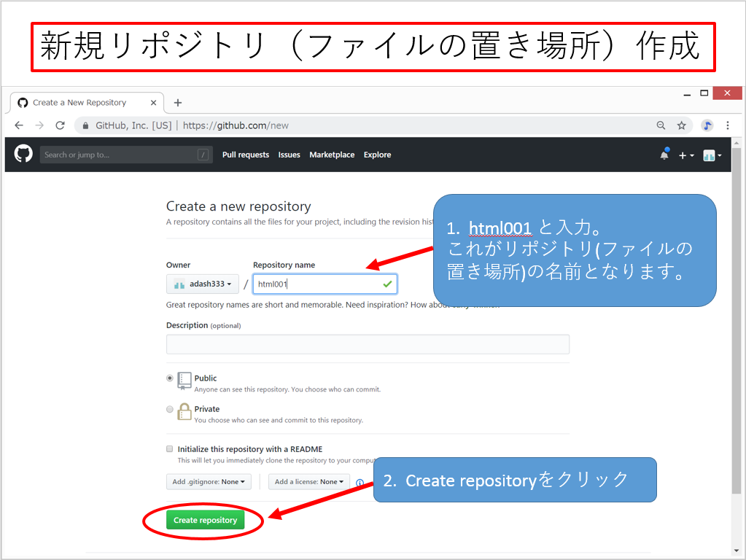Bookmark the page with the star icon
This screenshot has width=746, height=560.
click(681, 125)
